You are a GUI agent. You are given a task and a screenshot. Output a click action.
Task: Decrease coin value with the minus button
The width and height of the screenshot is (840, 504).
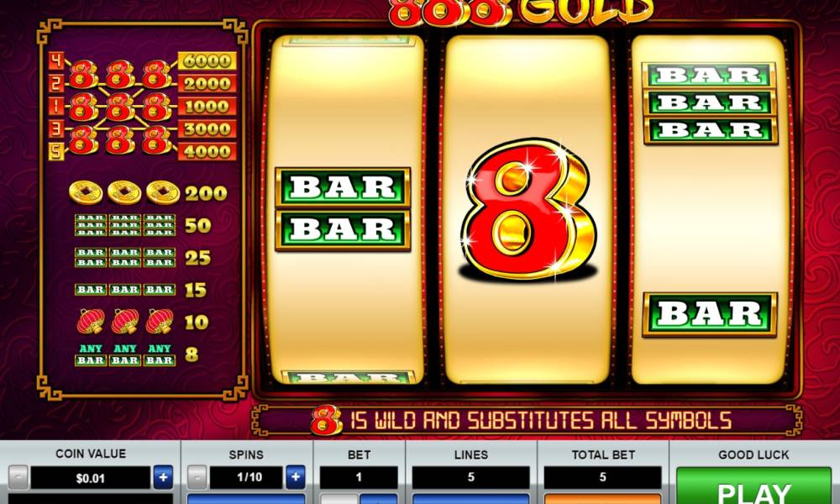click(18, 476)
